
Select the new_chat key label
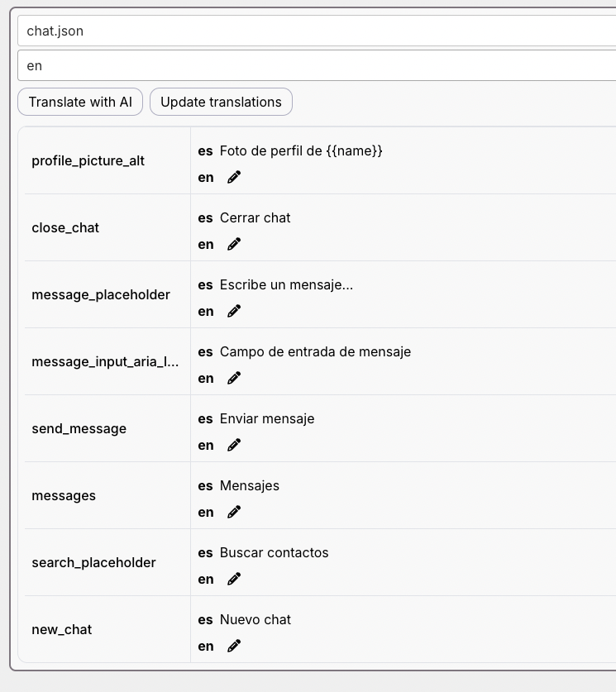click(62, 630)
